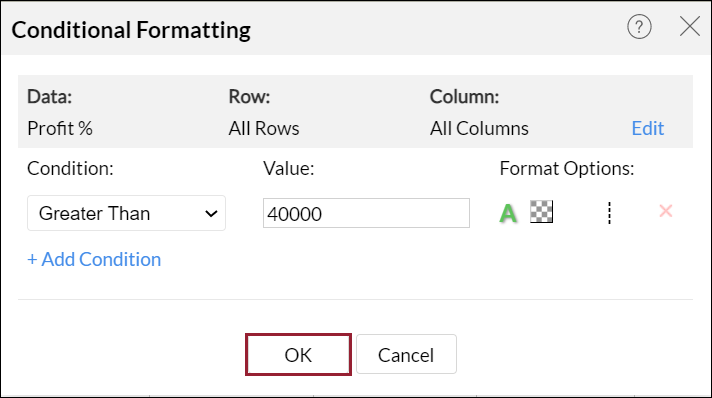Focus the Value field containing 40000

pyautogui.click(x=366, y=213)
